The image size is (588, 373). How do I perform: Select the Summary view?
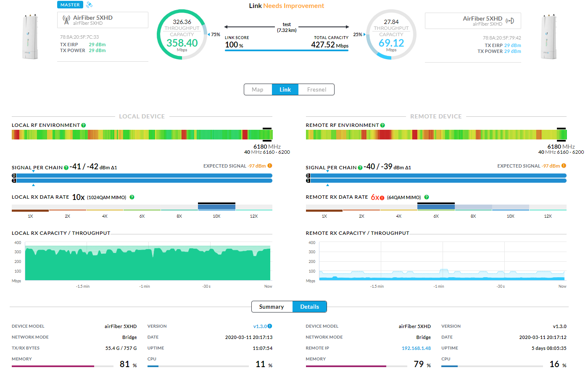pos(272,307)
